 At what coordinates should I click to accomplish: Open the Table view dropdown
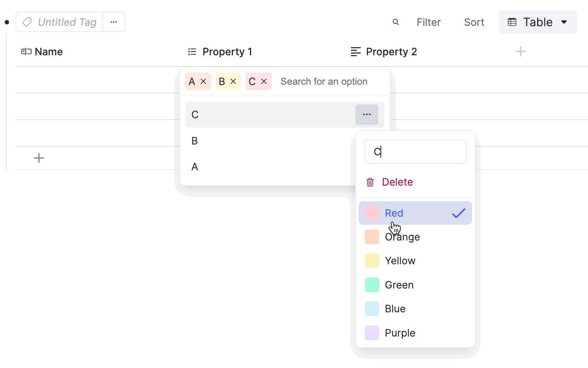[538, 22]
